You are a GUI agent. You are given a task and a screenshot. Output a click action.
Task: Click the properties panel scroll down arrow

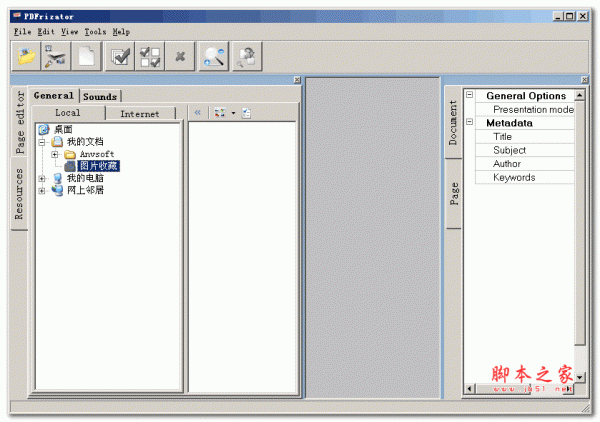click(580, 377)
